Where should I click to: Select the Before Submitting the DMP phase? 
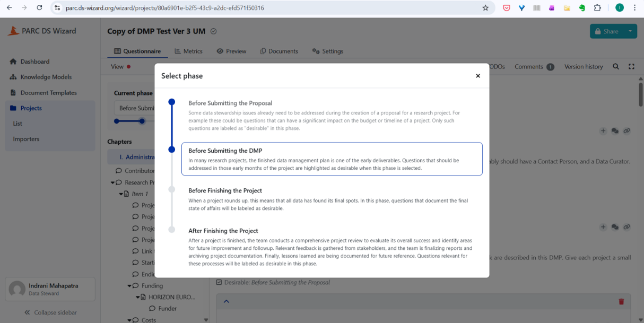coord(332,159)
